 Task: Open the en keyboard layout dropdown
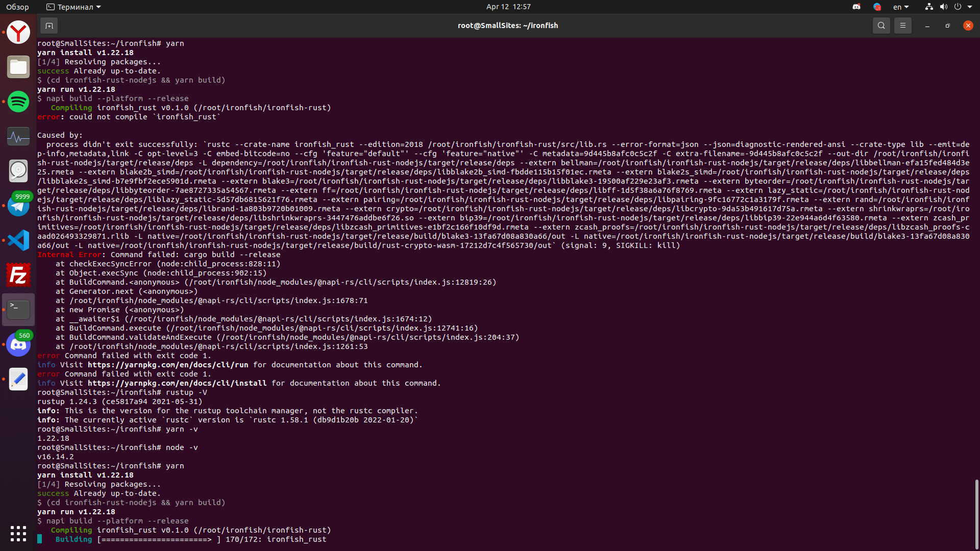coord(901,7)
